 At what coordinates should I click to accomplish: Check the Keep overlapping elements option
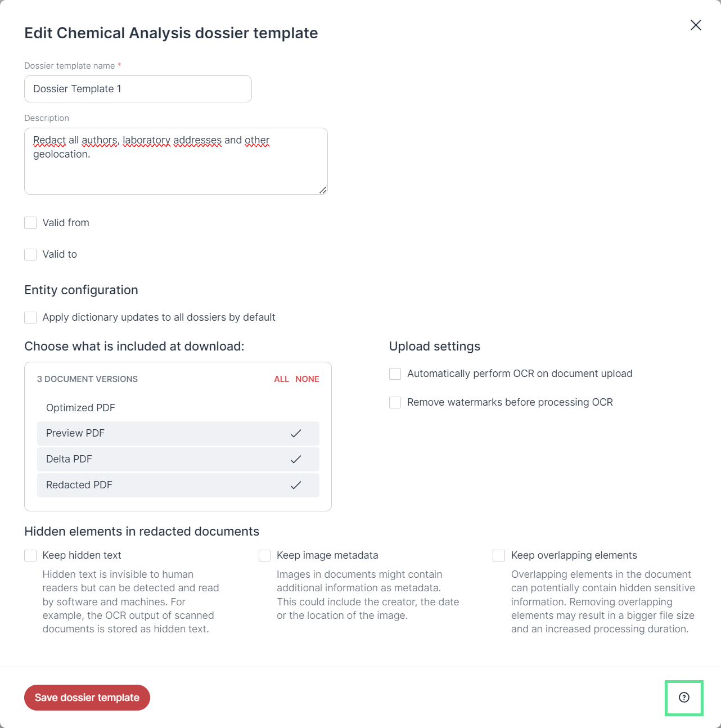click(499, 555)
